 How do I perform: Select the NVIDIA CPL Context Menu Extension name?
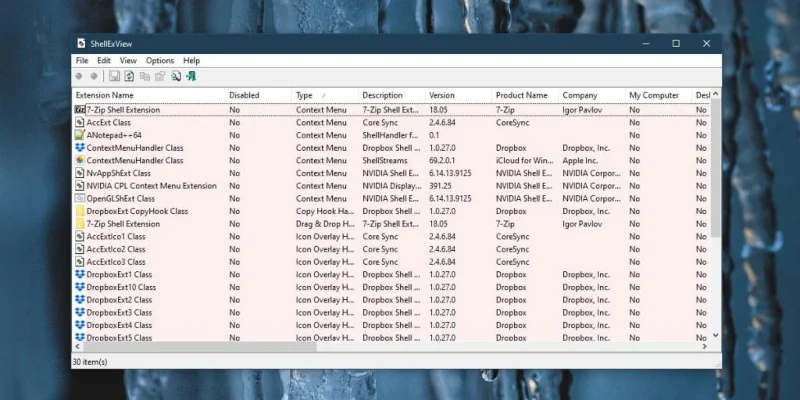point(152,186)
